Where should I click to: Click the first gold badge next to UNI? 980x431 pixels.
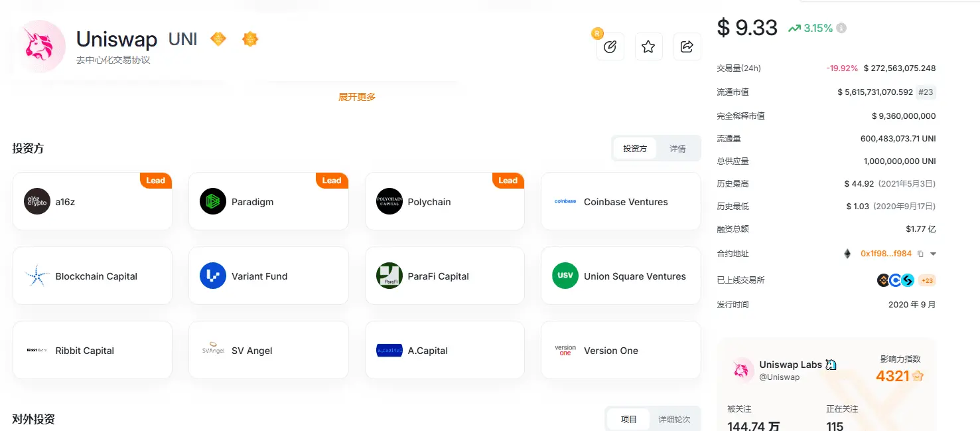click(218, 39)
